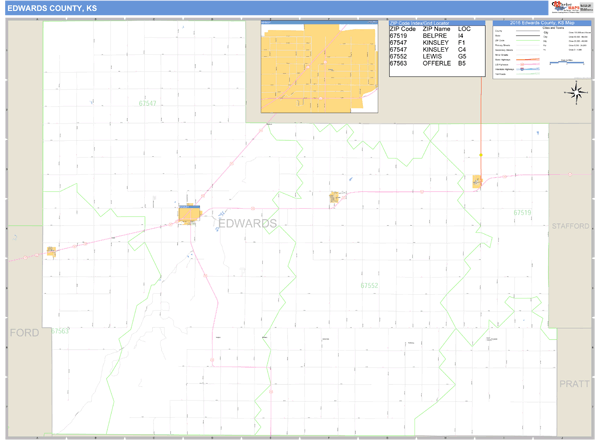Click the 'ZIP Name' column heading
Image resolution: width=600 pixels, height=440 pixels.
click(x=436, y=29)
